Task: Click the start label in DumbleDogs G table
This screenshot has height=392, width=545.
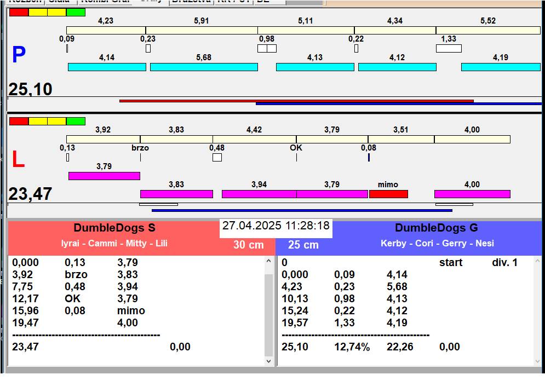Action: click(x=451, y=262)
